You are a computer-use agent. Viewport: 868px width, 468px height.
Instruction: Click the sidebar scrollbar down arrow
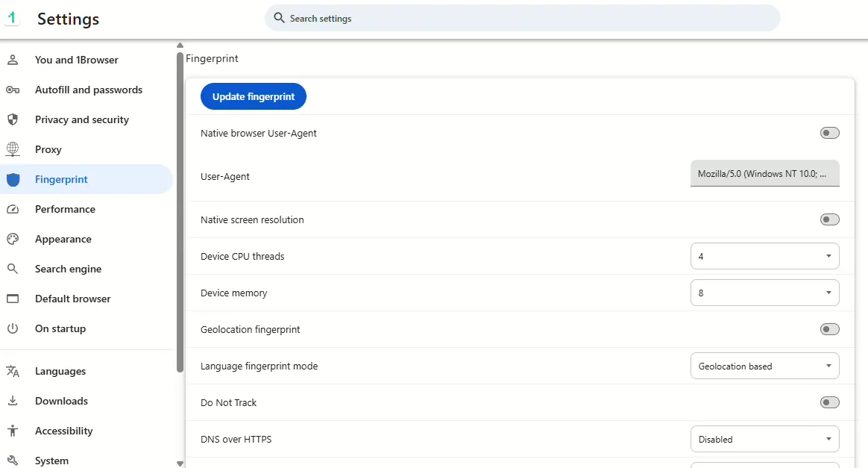coord(180,464)
